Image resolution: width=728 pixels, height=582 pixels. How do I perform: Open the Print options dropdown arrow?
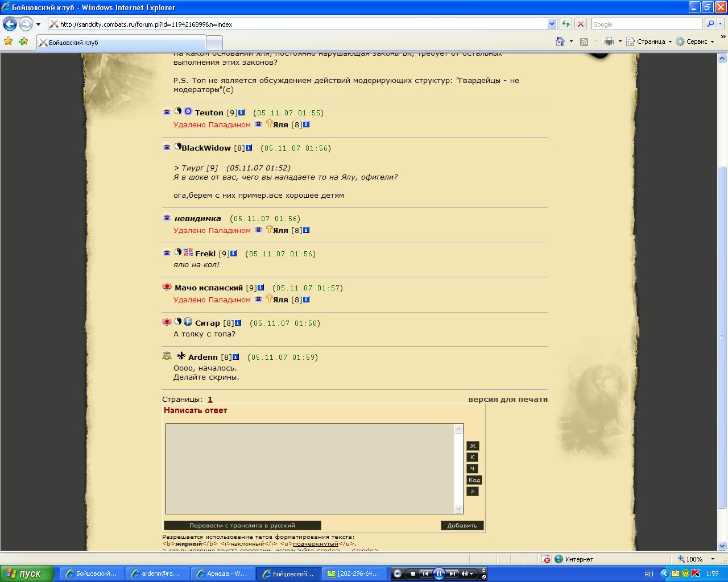[x=620, y=41]
